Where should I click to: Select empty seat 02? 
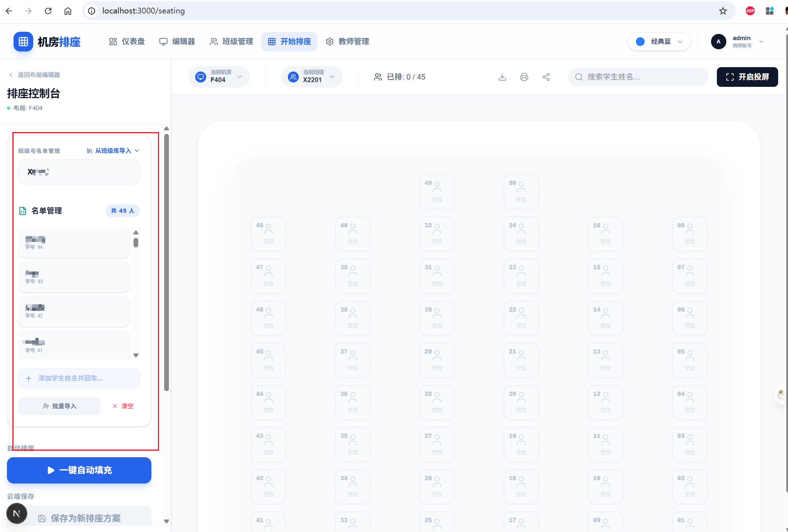[x=690, y=487]
